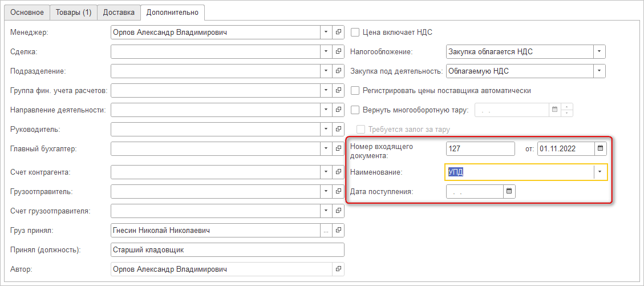The height and width of the screenshot is (286, 644).
Task: Expand the Налогообложение dropdown
Action: (599, 52)
